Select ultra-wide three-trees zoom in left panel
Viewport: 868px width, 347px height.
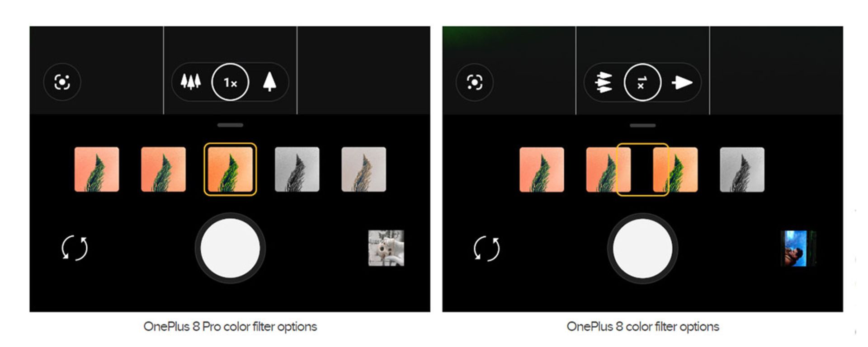tap(191, 82)
